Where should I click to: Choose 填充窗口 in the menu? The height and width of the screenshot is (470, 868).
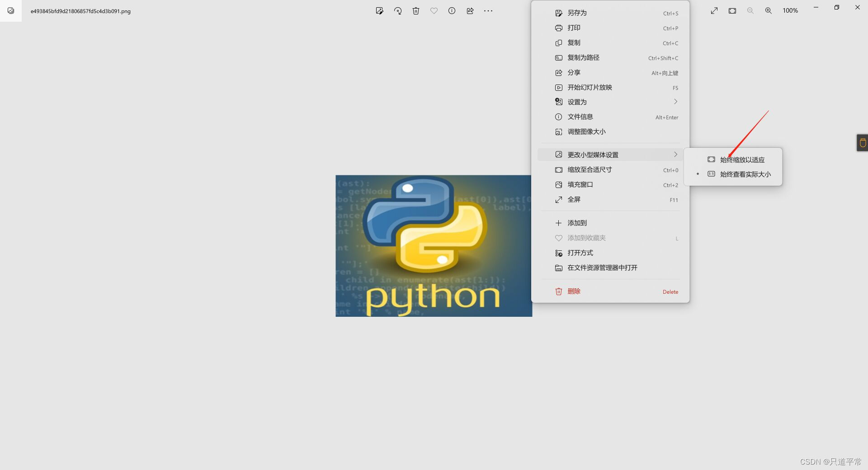tap(610, 185)
